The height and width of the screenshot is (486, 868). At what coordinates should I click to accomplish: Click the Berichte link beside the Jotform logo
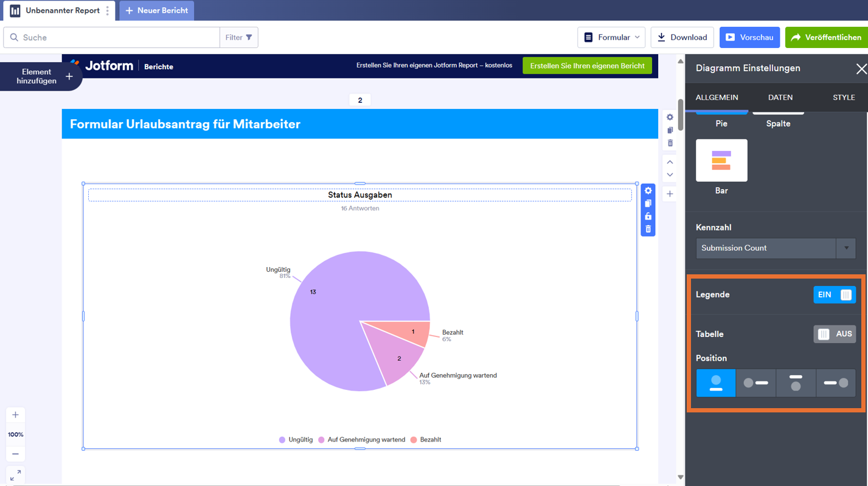pos(159,67)
